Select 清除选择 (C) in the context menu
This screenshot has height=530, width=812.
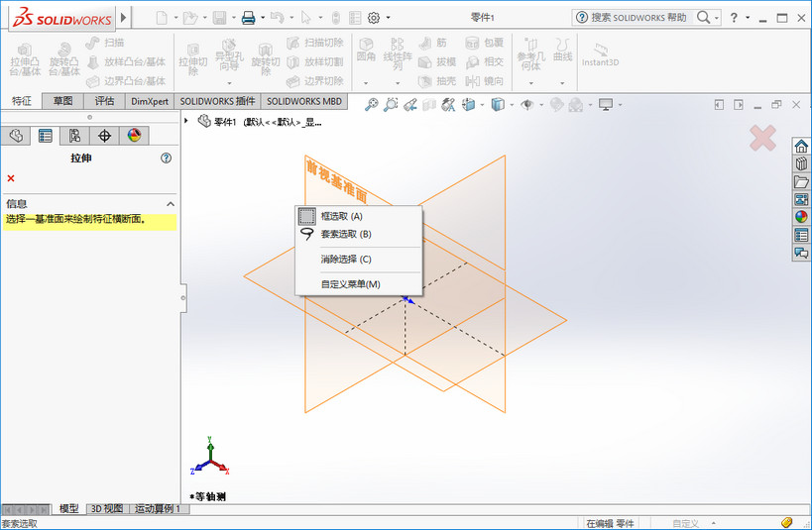345,259
